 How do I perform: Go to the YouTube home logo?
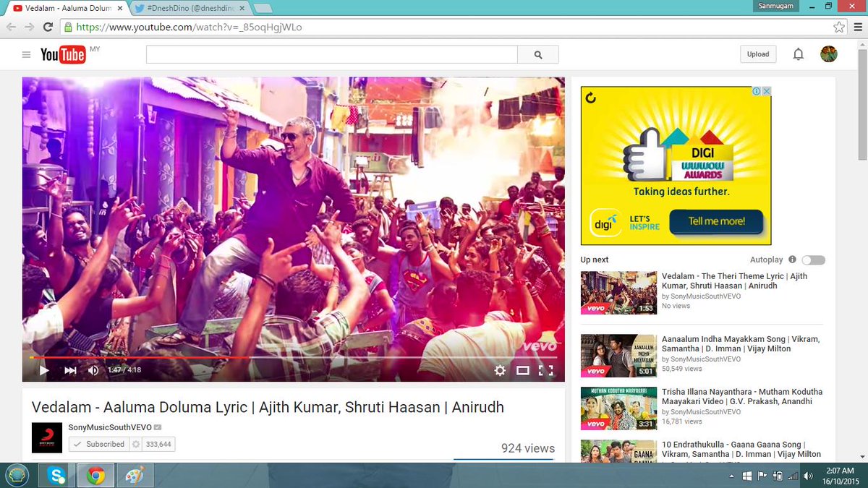pyautogui.click(x=63, y=54)
